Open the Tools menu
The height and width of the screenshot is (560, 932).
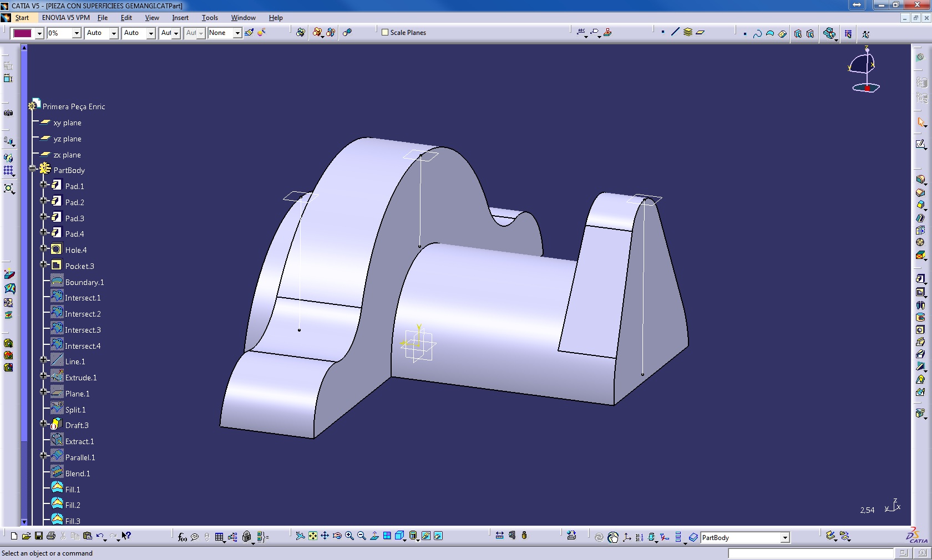[x=210, y=18]
